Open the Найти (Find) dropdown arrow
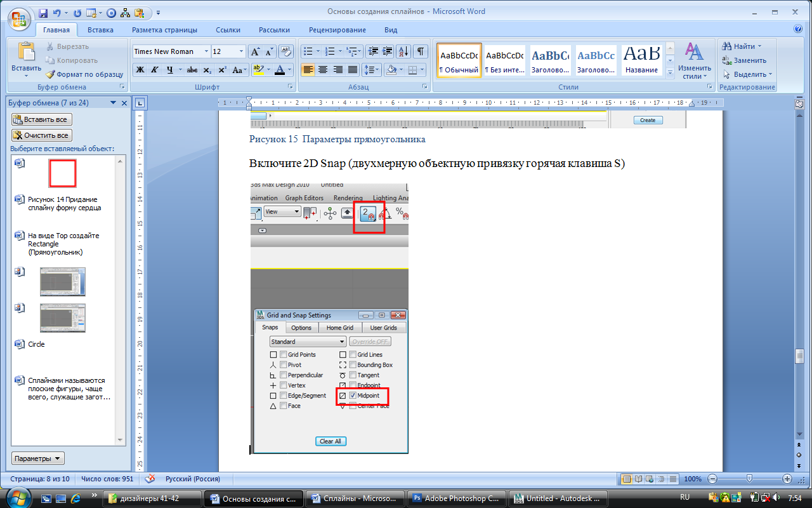Image resolution: width=812 pixels, height=508 pixels. click(759, 46)
